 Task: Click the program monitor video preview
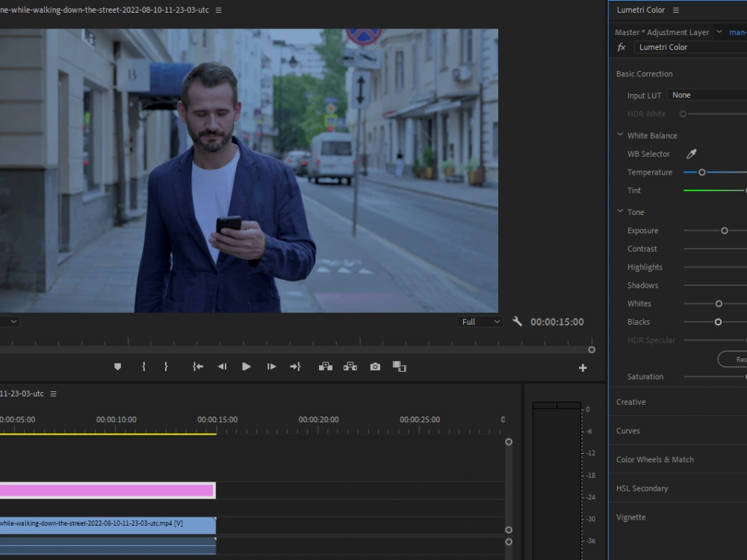249,170
